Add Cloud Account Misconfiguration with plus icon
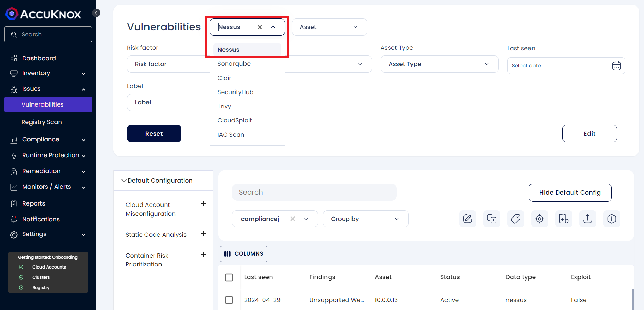 coord(203,204)
